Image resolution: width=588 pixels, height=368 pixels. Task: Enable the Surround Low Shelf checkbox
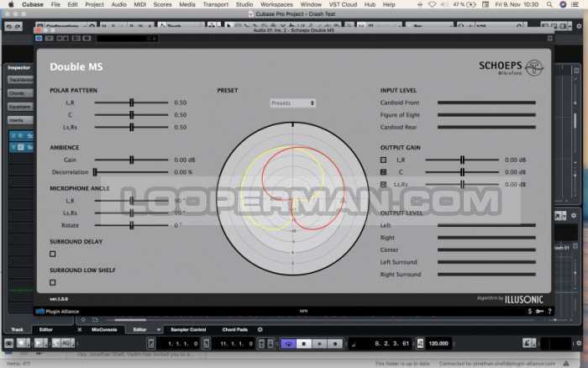(x=52, y=282)
